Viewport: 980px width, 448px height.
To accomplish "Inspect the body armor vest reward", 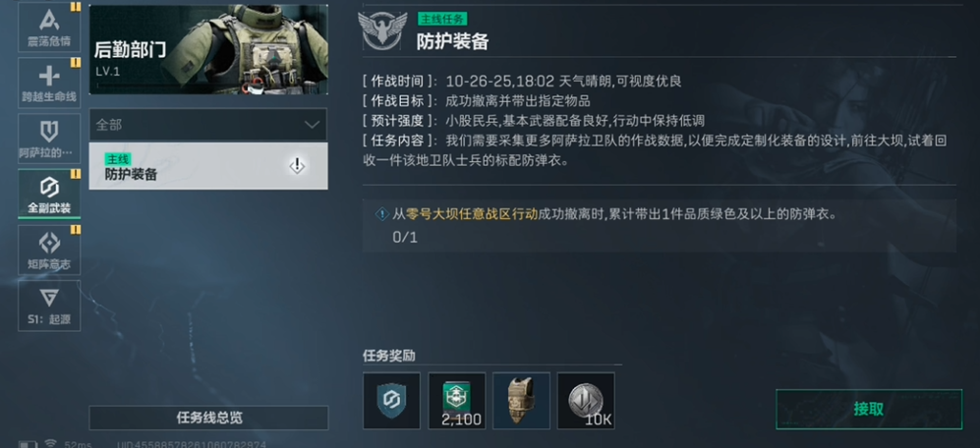I will (521, 401).
